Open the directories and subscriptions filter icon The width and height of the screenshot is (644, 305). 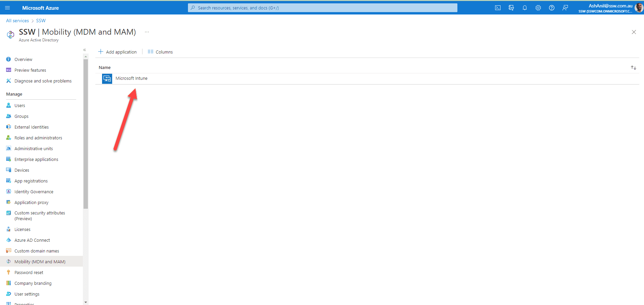pos(511,8)
